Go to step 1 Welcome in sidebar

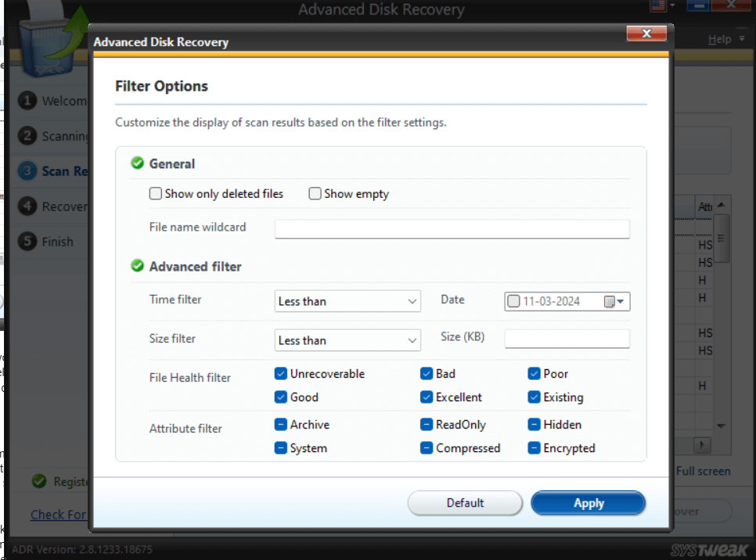[x=53, y=101]
